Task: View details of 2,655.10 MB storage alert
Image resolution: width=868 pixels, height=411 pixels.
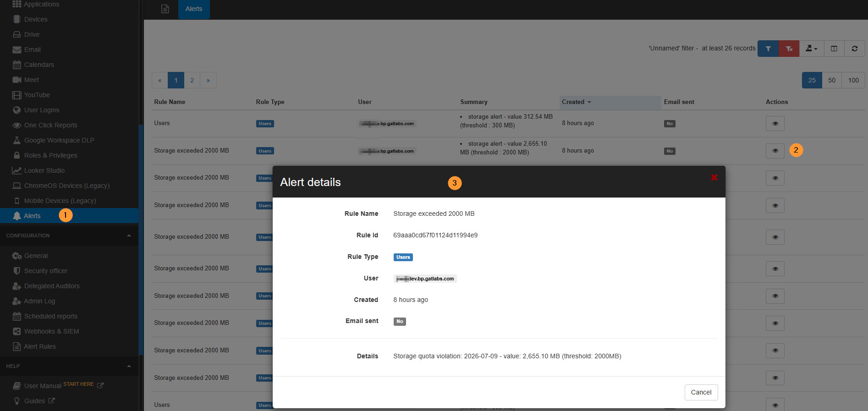Action: coord(775,151)
